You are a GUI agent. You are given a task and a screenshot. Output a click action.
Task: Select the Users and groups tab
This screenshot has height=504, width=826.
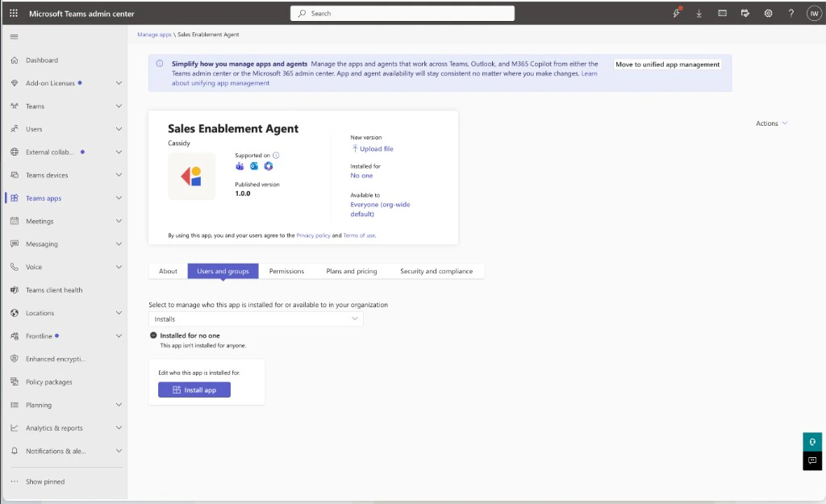click(223, 271)
